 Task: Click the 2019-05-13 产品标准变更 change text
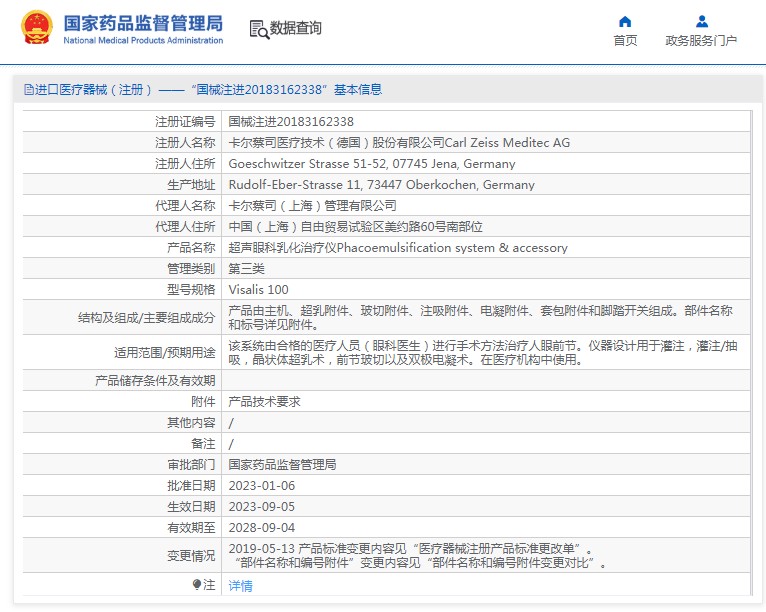[418, 555]
